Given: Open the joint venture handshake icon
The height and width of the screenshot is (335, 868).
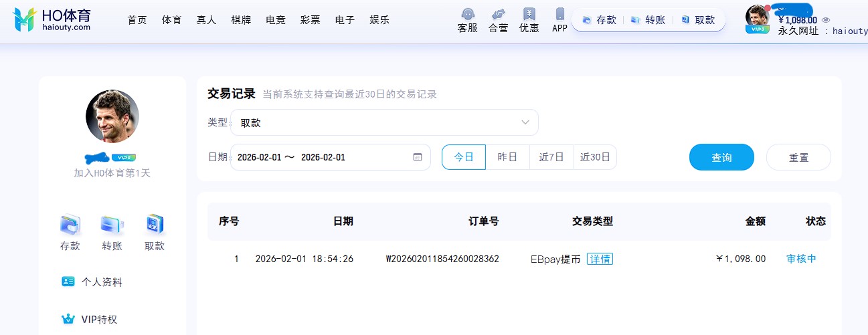Looking at the screenshot, I should (x=498, y=15).
